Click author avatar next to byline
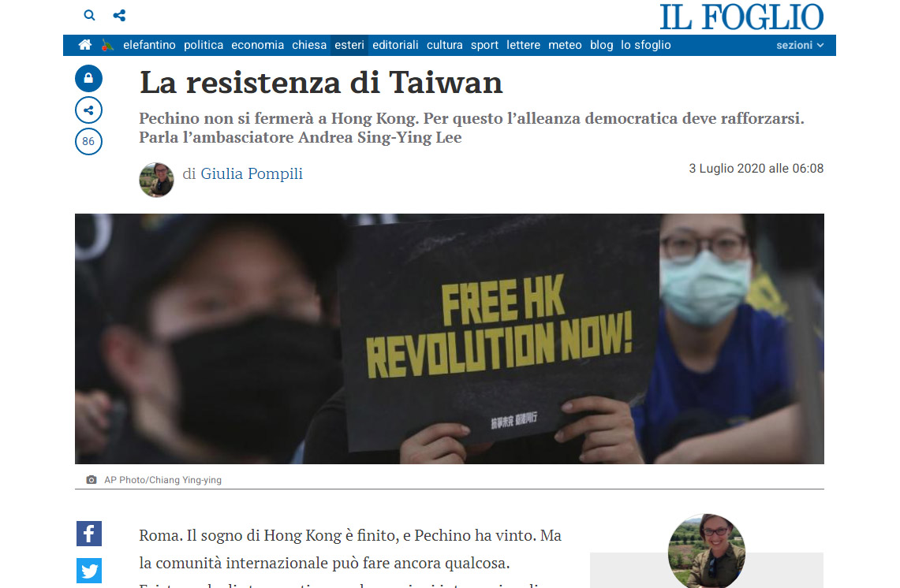900x588 pixels. pyautogui.click(x=156, y=180)
